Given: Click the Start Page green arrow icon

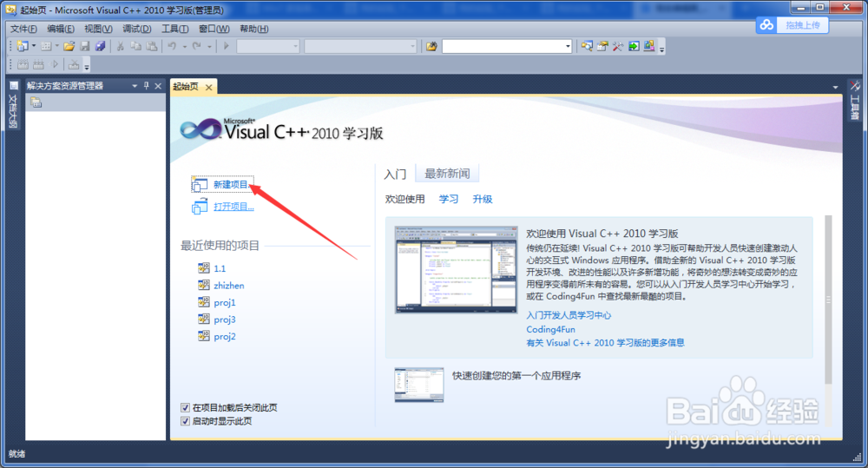Looking at the screenshot, I should click(x=634, y=47).
